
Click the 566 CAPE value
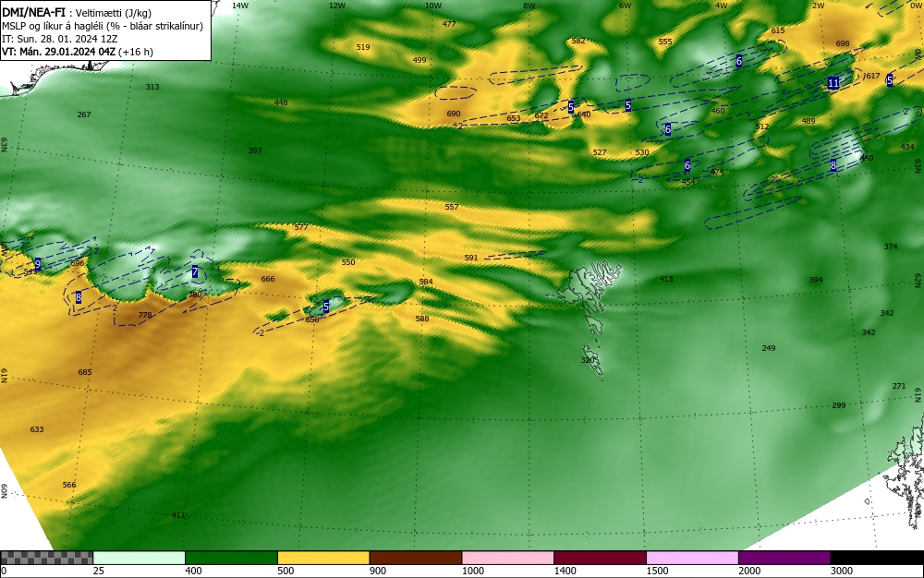point(69,485)
